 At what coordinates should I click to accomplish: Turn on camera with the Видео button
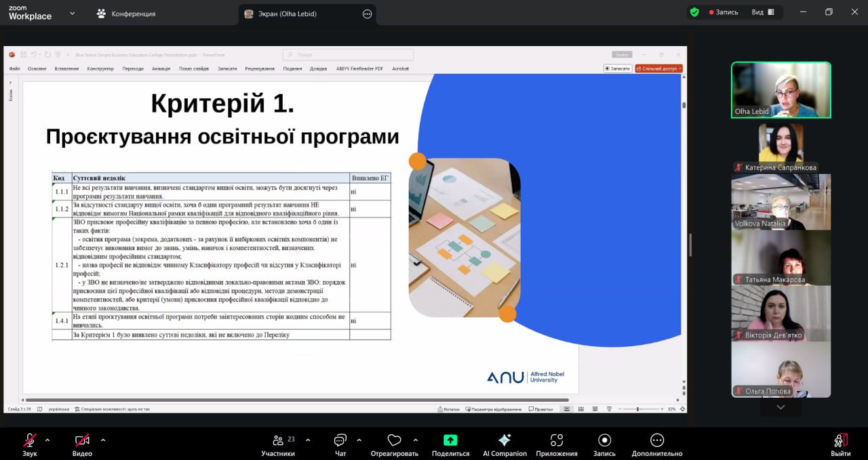coord(82,440)
